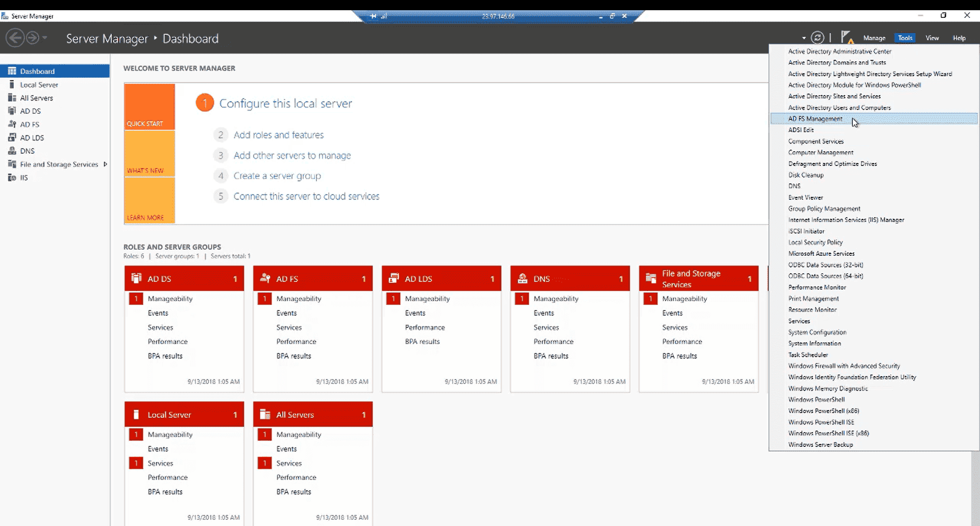Click the All Servers tile icon
The height and width of the screenshot is (526, 980).
(265, 415)
